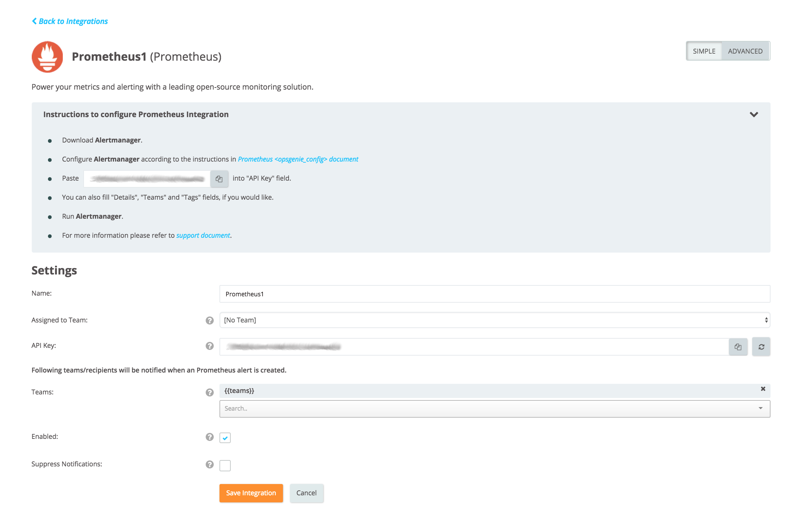Switch to the ADVANCED view

coord(745,51)
